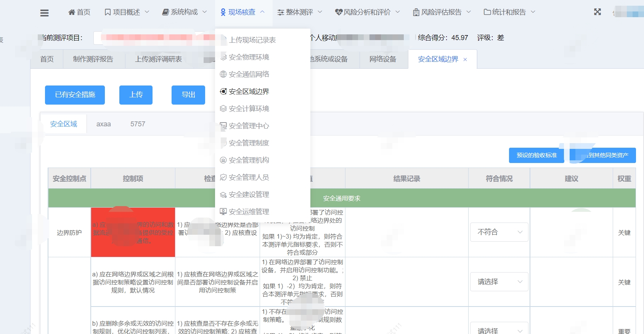
Task: Close the 安全区域边界 tab
Action: pos(465,60)
